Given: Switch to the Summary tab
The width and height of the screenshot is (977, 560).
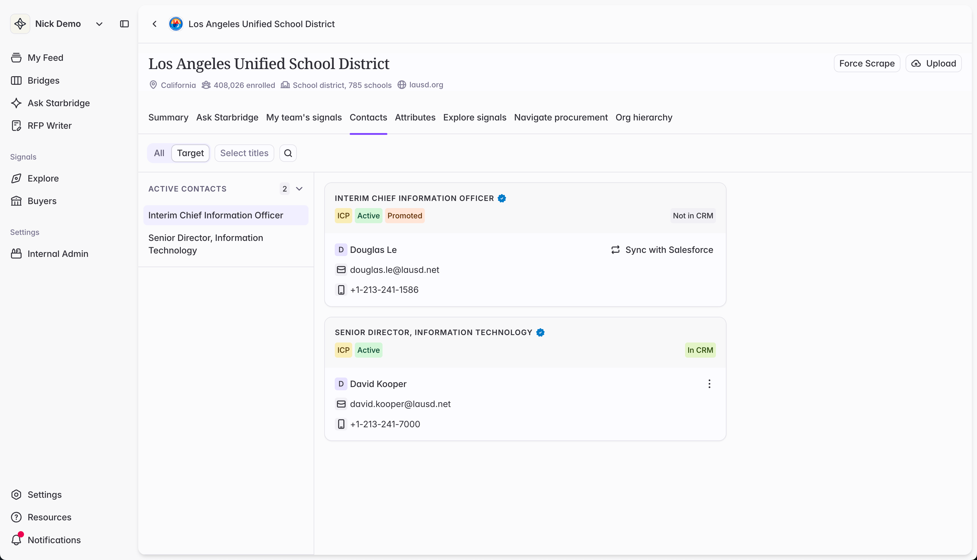Looking at the screenshot, I should [168, 117].
